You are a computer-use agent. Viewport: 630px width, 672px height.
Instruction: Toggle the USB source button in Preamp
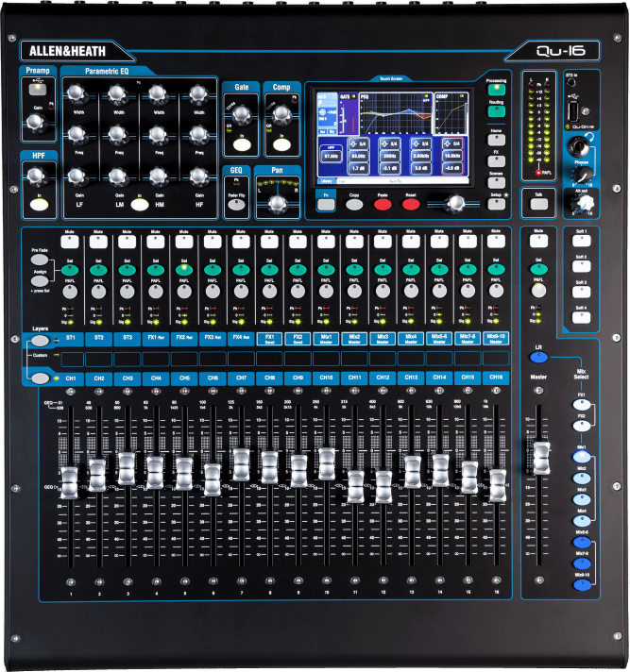tap(38, 89)
